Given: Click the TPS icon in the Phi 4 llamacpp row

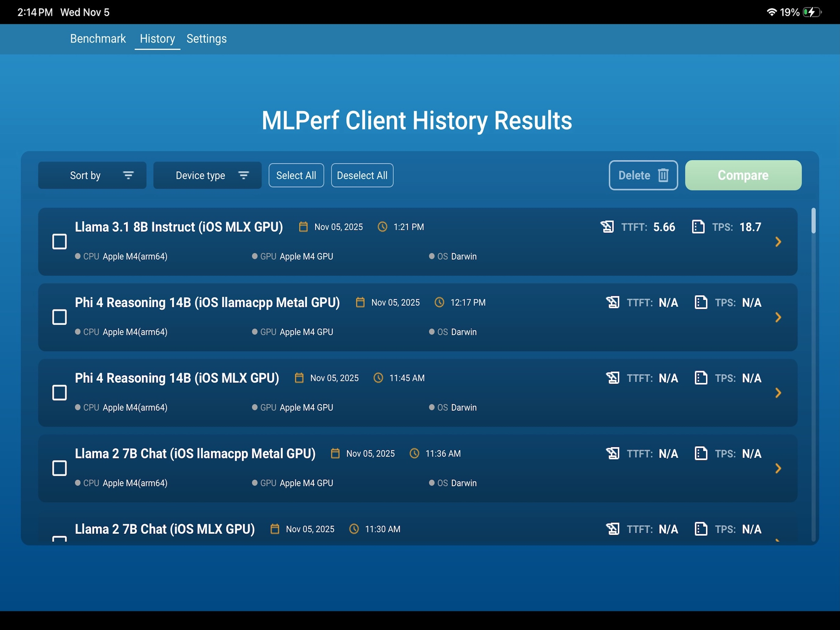Looking at the screenshot, I should [701, 302].
